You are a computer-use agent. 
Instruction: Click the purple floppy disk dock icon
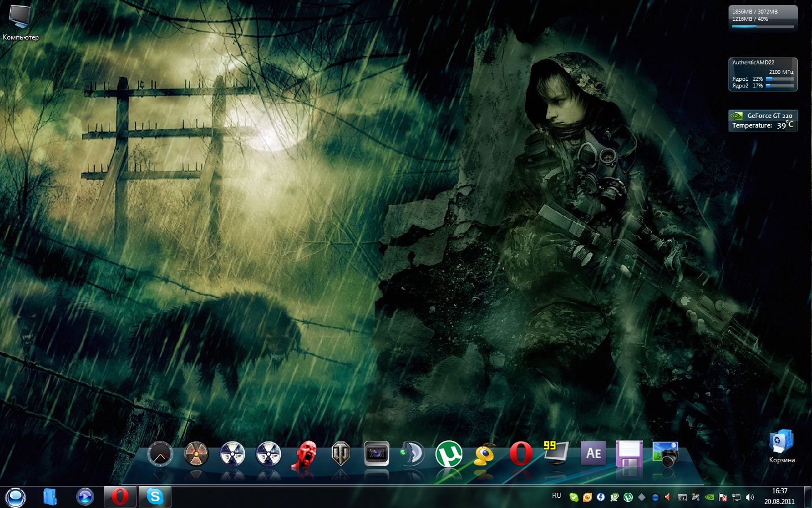coord(629,454)
